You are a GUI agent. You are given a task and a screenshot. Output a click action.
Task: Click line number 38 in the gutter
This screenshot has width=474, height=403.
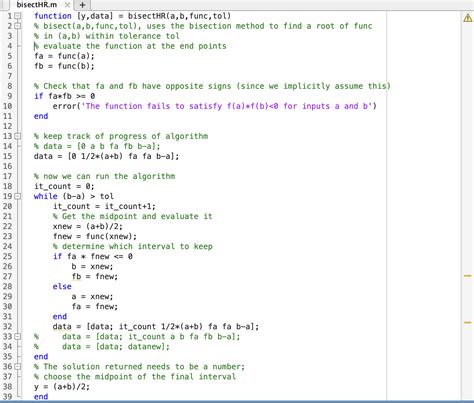pos(7,386)
